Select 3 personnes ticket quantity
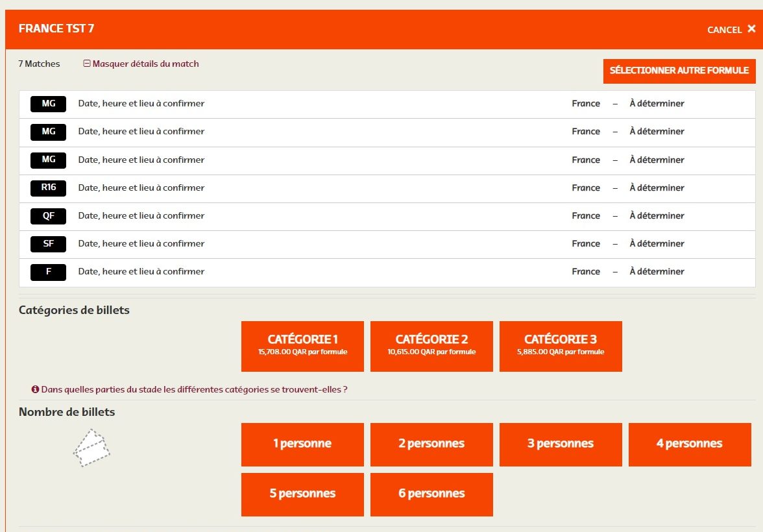This screenshot has width=763, height=532. 561,444
